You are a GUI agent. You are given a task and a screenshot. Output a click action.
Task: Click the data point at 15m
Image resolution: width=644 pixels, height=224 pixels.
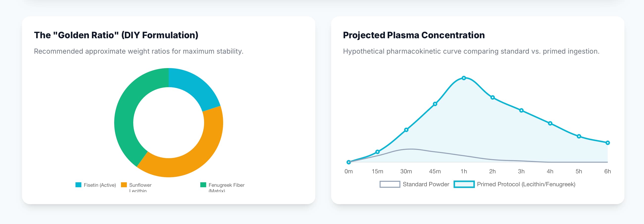[377, 152]
